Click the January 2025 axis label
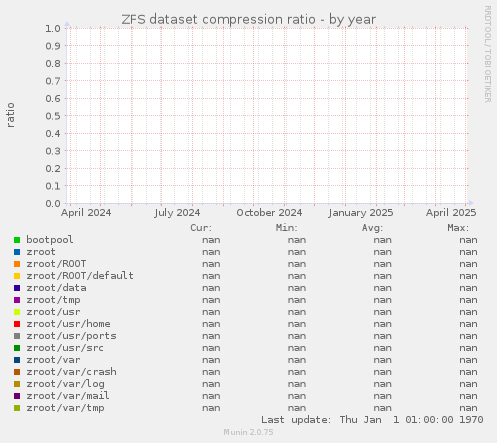 coord(361,213)
